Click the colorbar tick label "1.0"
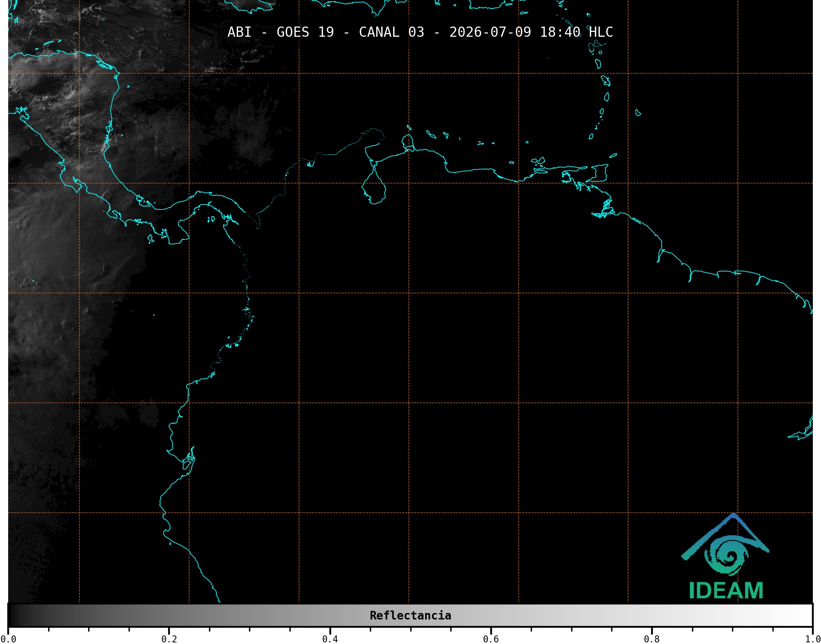The image size is (821, 644). coord(812,639)
